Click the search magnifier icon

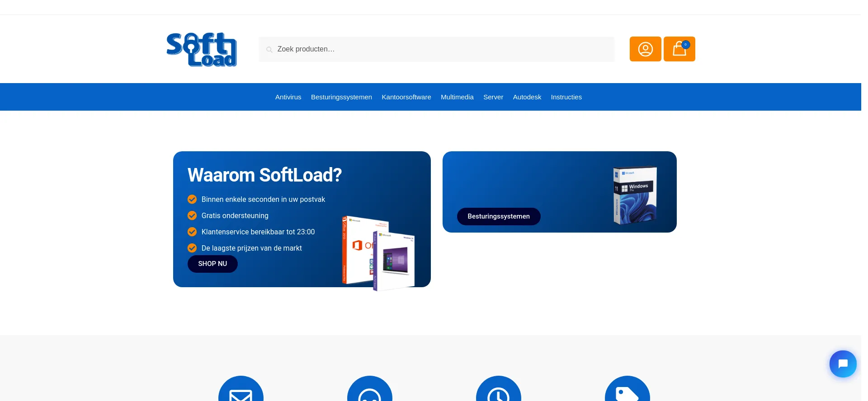269,50
